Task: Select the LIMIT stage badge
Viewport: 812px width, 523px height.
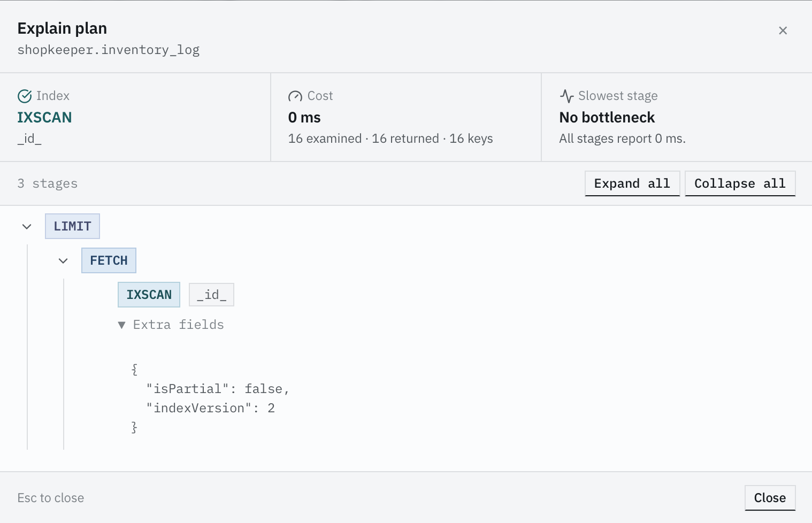Action: pyautogui.click(x=72, y=226)
